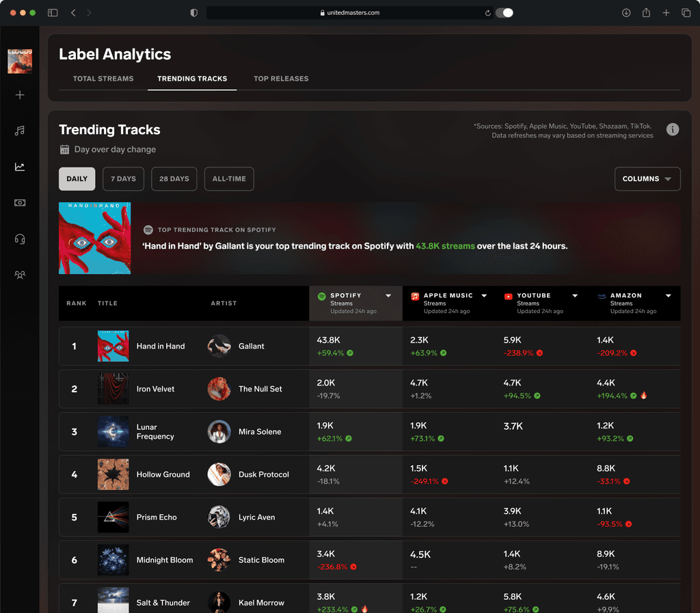Open the people community icon in sidebar
Image resolution: width=700 pixels, height=613 pixels.
tap(20, 275)
